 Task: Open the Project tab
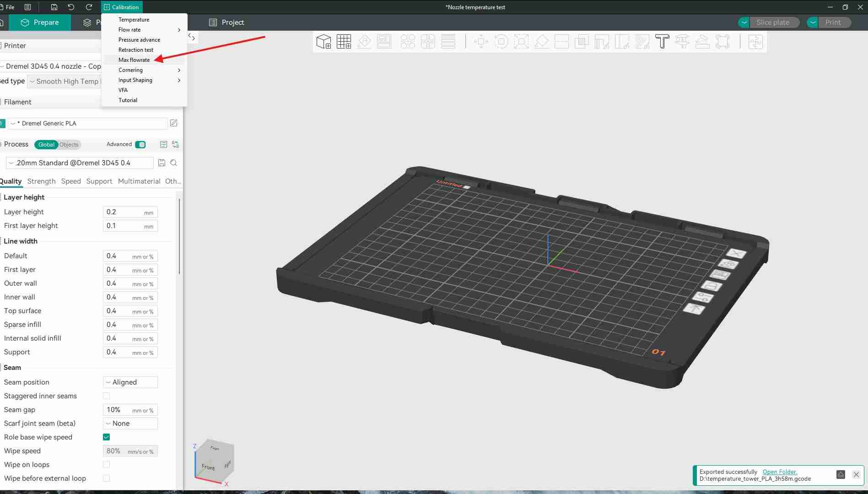(226, 22)
